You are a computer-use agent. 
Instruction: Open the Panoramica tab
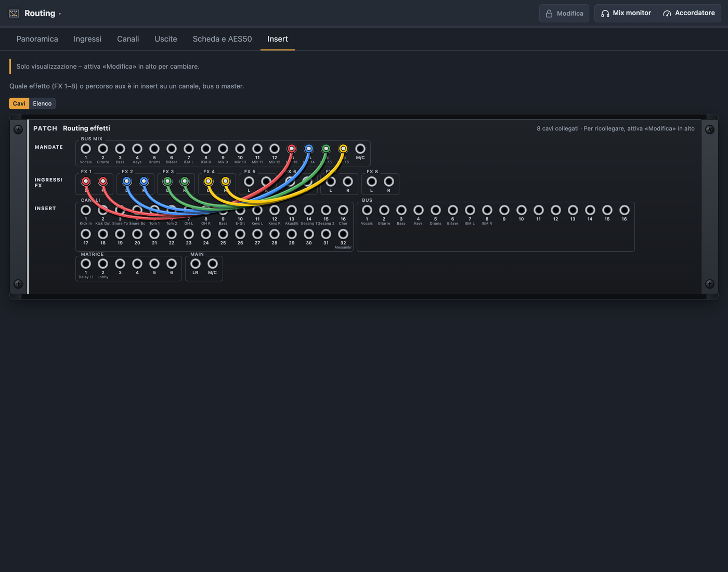click(37, 39)
